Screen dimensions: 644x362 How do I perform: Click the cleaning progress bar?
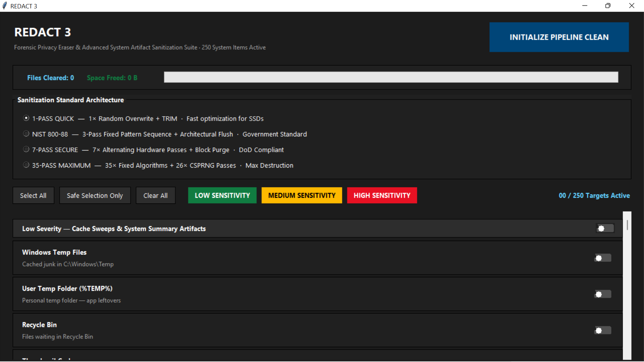point(391,77)
